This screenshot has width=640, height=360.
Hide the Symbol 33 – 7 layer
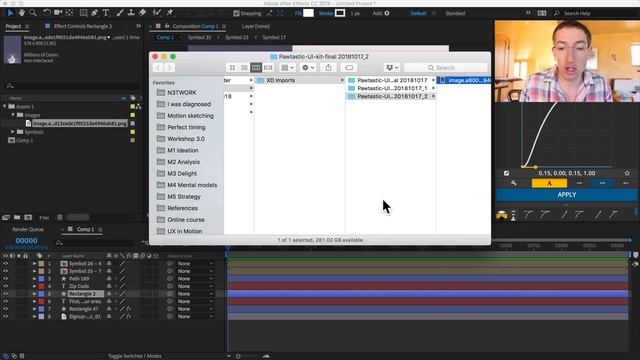coord(6,271)
